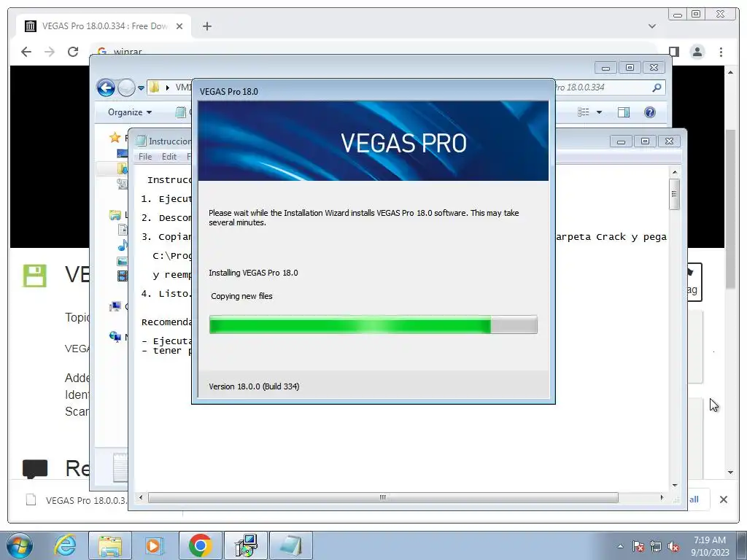Click Notepad scroll right arrow

662,497
